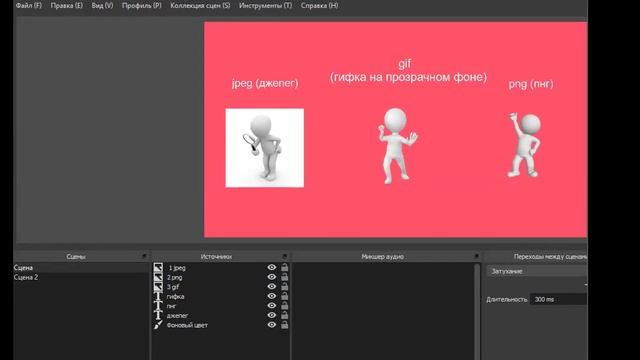
Task: Open the Вид (V) menu
Action: click(x=102, y=6)
